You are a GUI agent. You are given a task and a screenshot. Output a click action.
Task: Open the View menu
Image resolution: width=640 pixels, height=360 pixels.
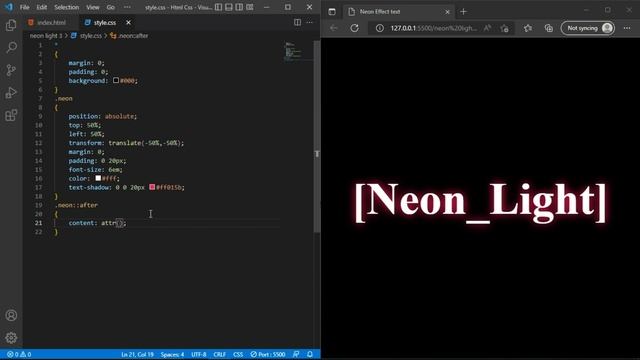(x=93, y=7)
